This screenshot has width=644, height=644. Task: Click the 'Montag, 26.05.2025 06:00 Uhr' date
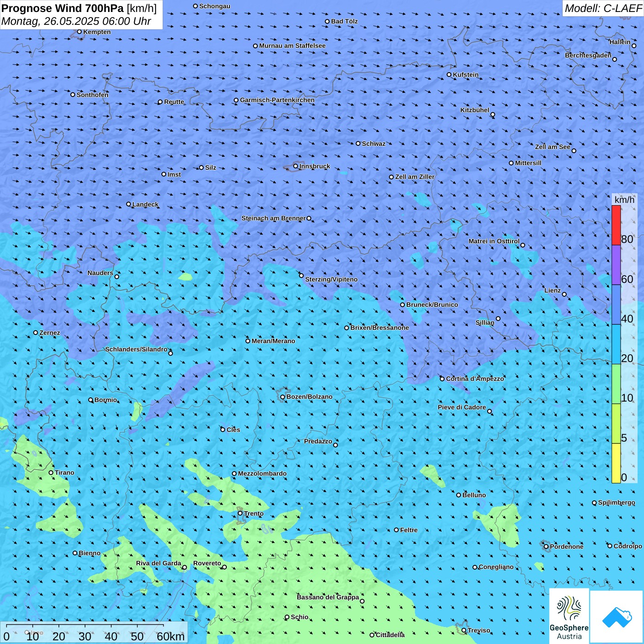point(76,21)
